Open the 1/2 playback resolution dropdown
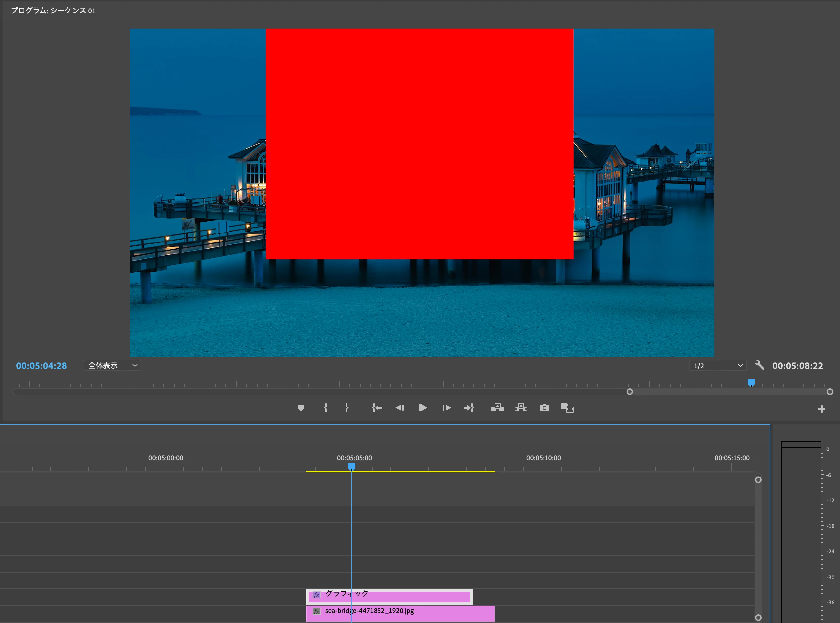Screen dimensions: 840x623 [717, 366]
